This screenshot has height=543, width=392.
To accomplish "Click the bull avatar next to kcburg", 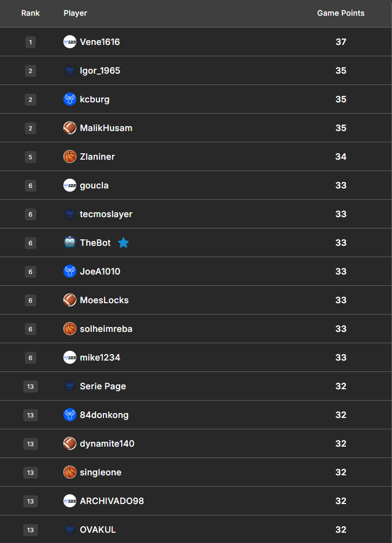I will (x=70, y=99).
